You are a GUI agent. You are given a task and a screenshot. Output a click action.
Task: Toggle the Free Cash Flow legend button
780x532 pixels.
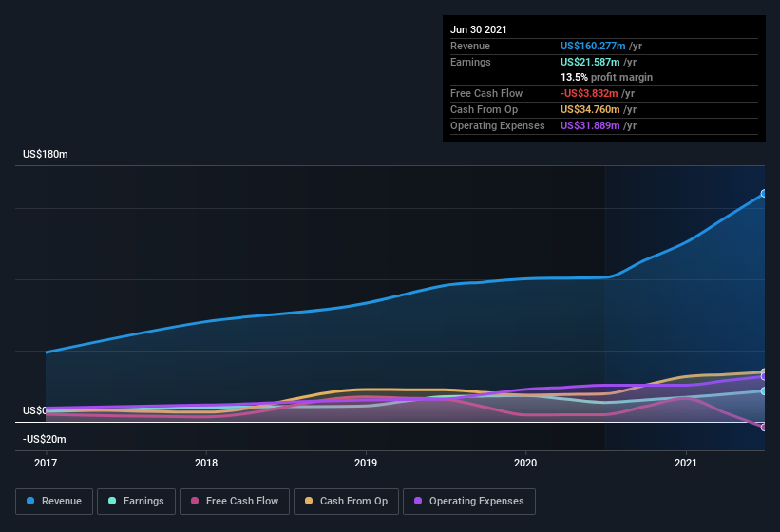click(235, 502)
